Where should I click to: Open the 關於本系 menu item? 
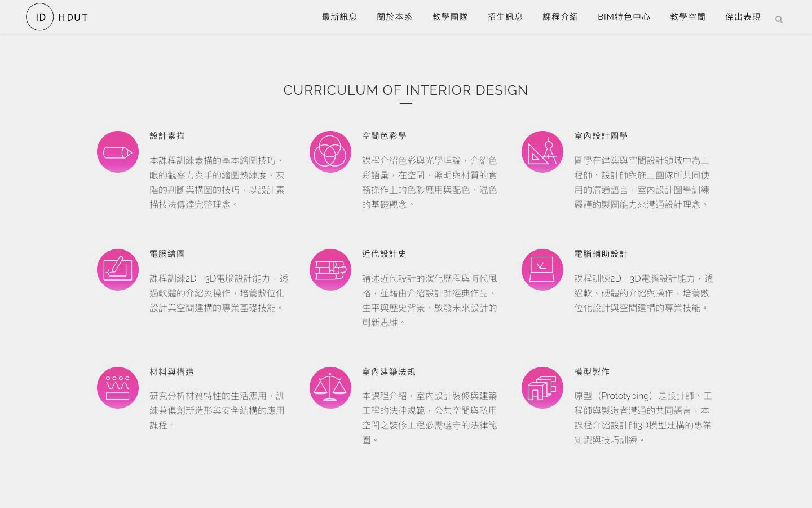[x=394, y=17]
